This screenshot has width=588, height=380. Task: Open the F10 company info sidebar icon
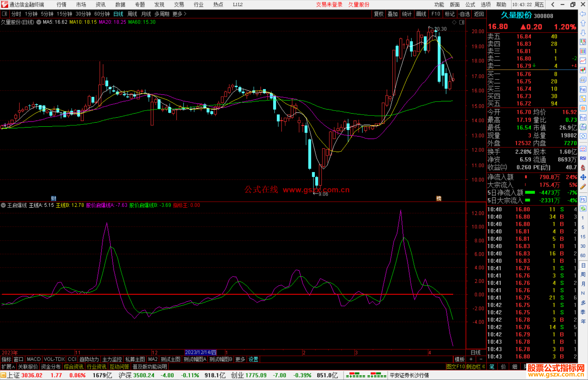(583, 89)
